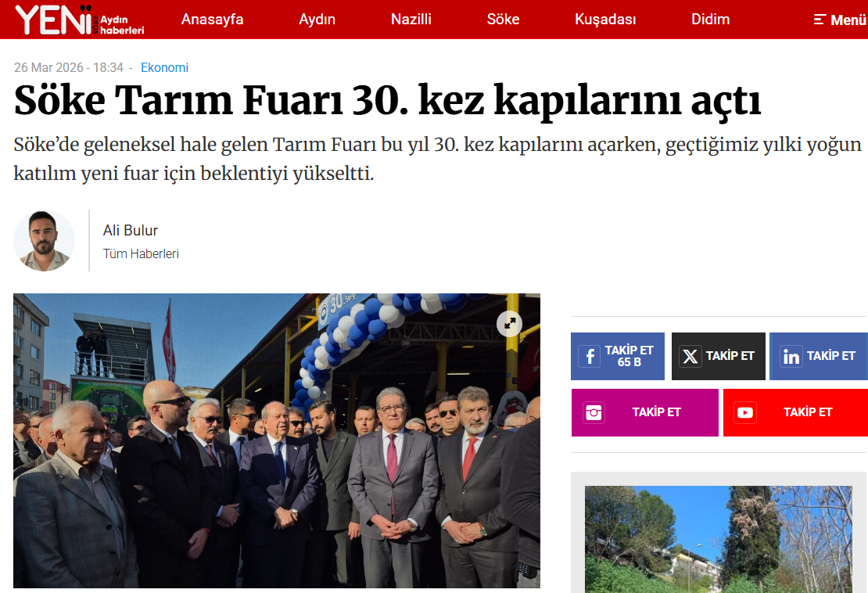The height and width of the screenshot is (593, 868).
Task: Expand the article photo with fullscreen icon
Action: tap(509, 323)
